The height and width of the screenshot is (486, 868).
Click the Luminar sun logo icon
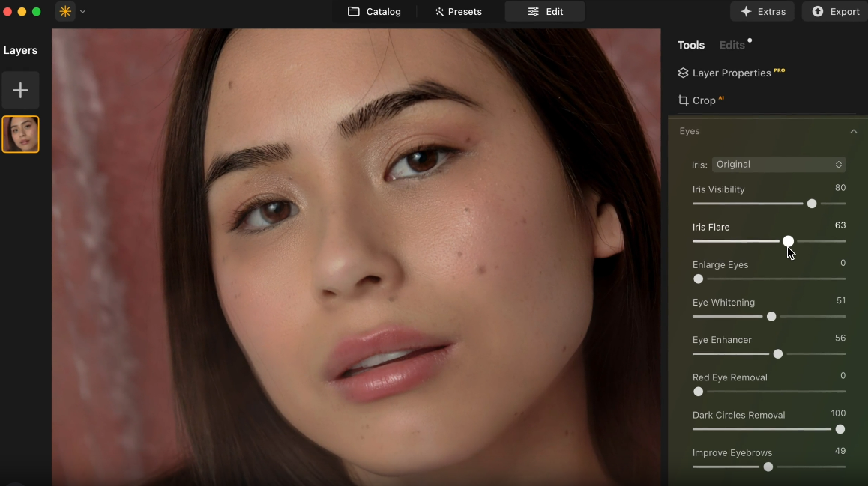[x=65, y=12]
